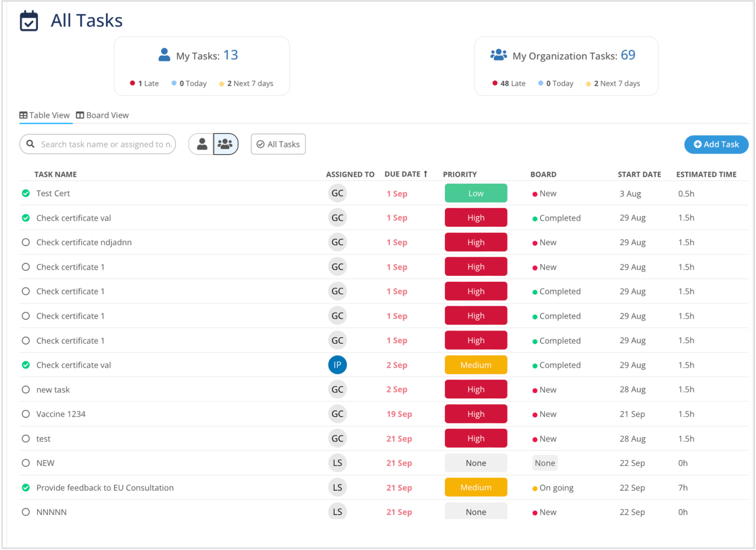The width and height of the screenshot is (756, 550).
Task: Click the search magnifier icon
Action: point(30,144)
